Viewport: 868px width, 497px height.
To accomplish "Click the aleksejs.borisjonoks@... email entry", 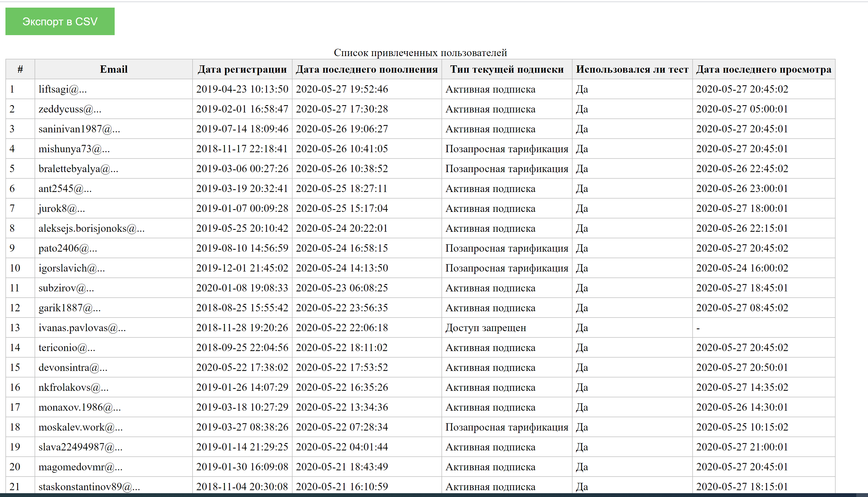I will point(92,228).
